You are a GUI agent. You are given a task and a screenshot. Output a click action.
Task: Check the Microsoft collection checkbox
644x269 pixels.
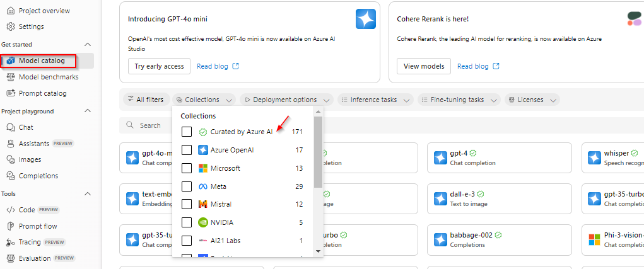187,168
